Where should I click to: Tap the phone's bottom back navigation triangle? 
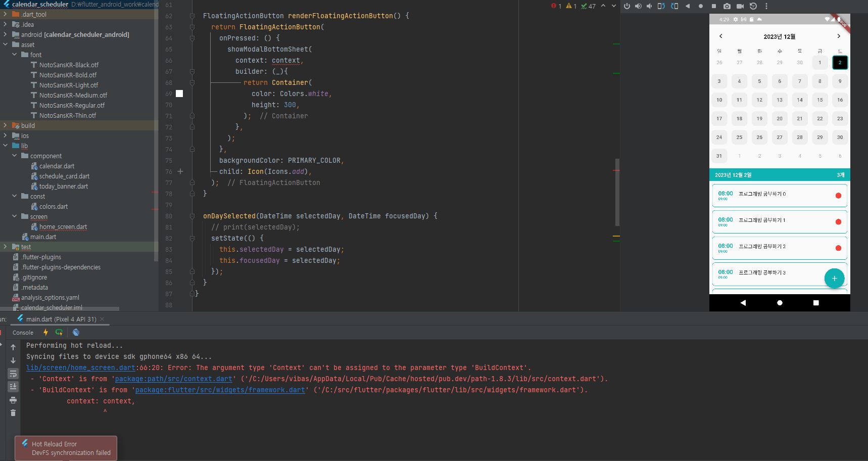(x=743, y=303)
